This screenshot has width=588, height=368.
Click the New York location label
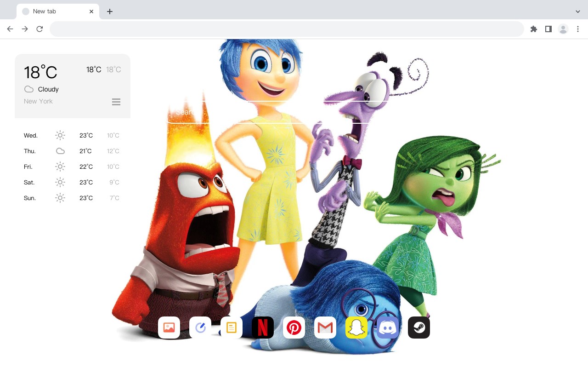tap(38, 101)
